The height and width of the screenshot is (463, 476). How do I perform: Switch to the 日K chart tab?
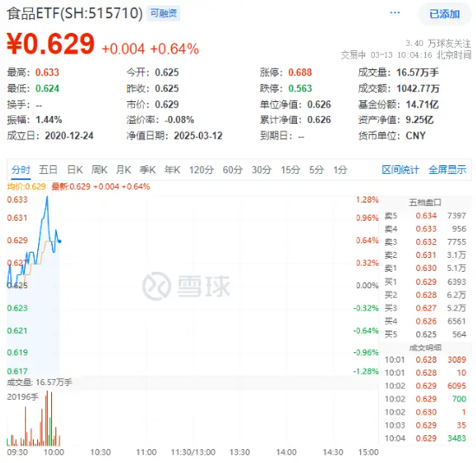tap(74, 170)
